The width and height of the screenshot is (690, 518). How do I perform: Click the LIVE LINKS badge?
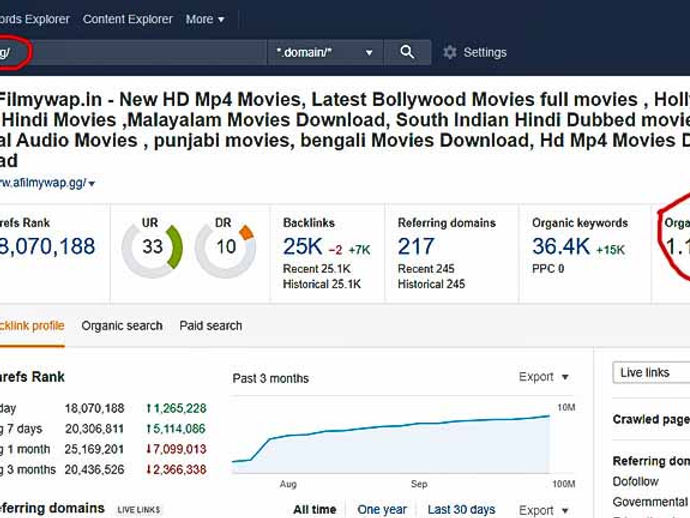[x=139, y=510]
